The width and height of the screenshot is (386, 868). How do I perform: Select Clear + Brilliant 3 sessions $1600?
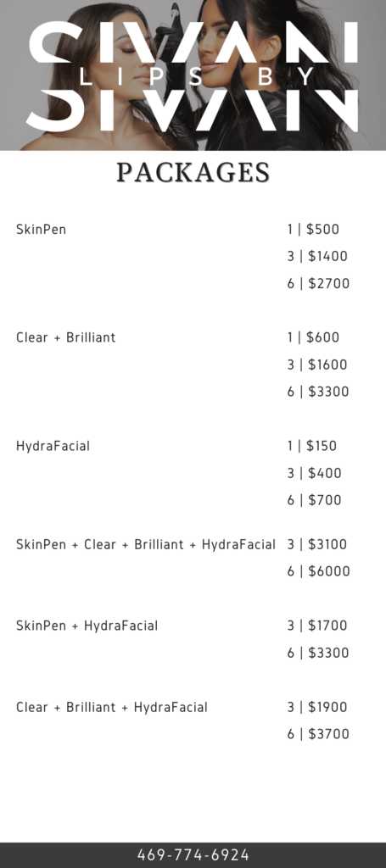(317, 364)
